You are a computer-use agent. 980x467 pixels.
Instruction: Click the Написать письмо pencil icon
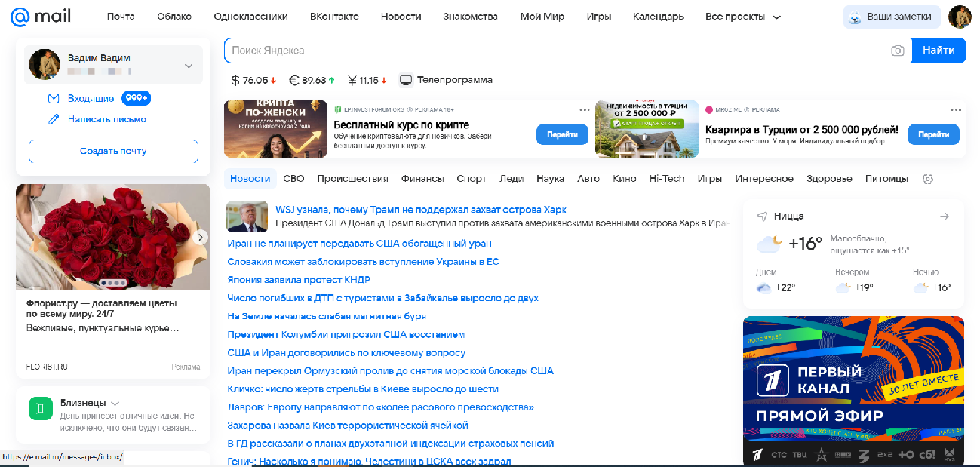click(54, 119)
